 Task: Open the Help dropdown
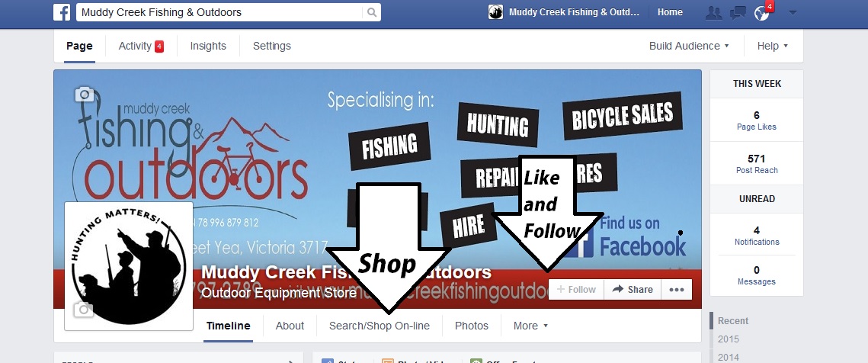coord(773,46)
